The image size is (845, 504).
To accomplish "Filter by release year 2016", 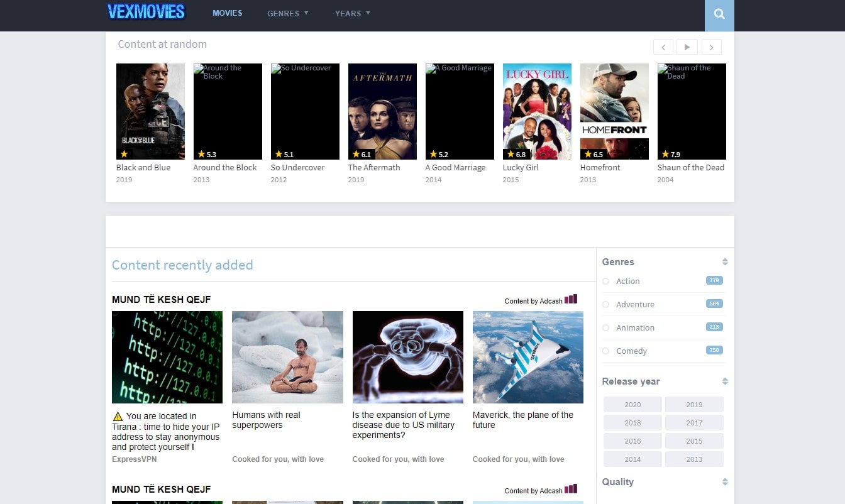I will [x=632, y=441].
